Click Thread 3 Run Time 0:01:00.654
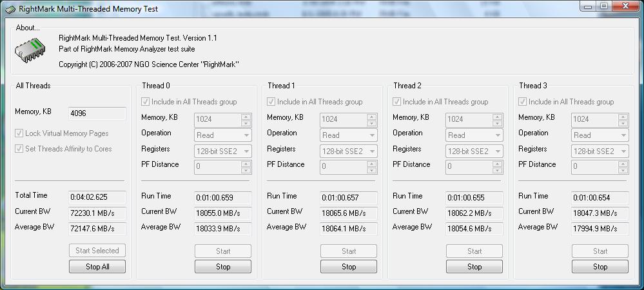This screenshot has width=644, height=290. [600, 198]
